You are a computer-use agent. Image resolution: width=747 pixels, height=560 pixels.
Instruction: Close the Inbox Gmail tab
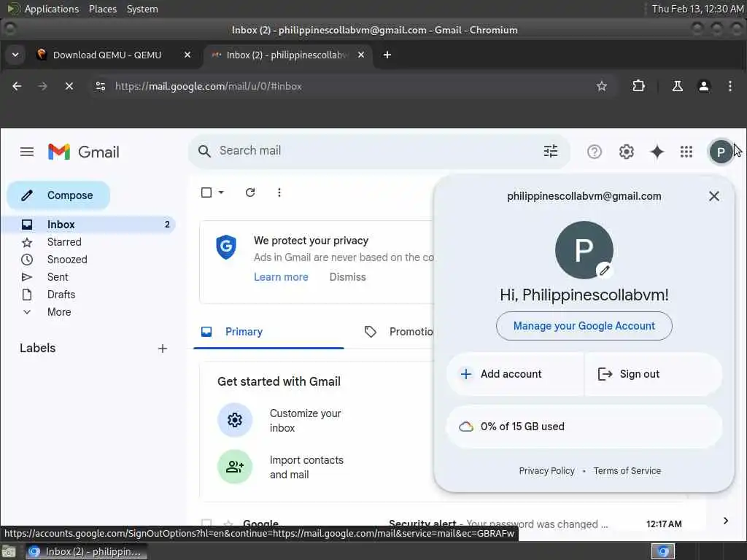pyautogui.click(x=361, y=55)
